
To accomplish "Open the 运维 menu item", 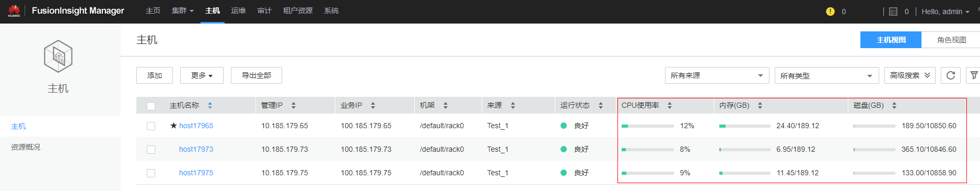I will coord(238,10).
